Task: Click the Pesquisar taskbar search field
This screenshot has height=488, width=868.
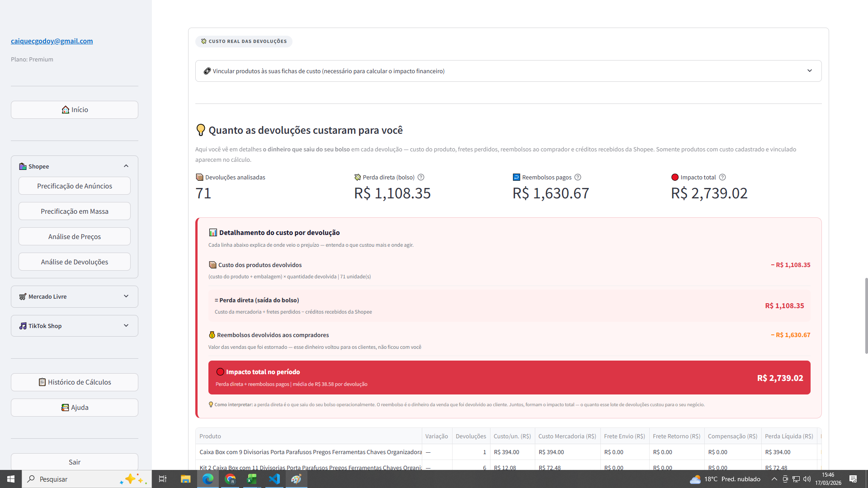Action: click(72, 479)
